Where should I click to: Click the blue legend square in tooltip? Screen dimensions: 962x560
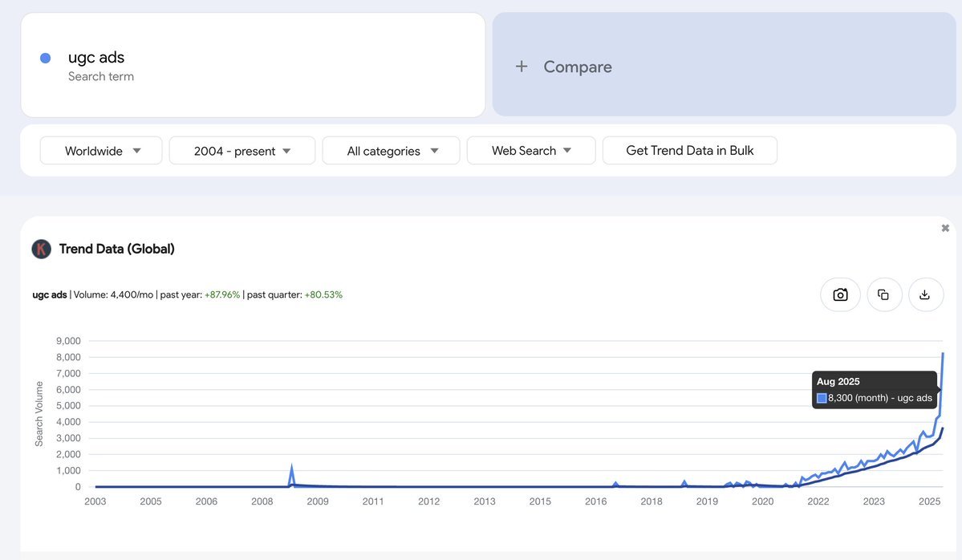tap(822, 398)
